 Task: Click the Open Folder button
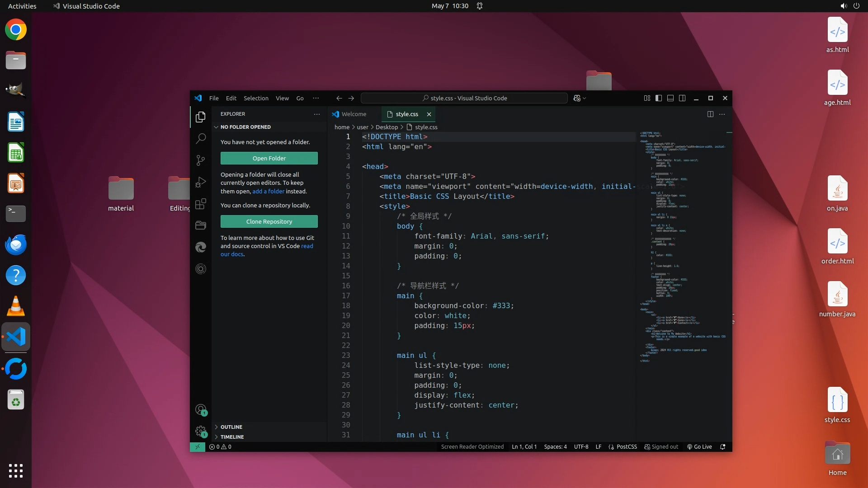point(269,158)
